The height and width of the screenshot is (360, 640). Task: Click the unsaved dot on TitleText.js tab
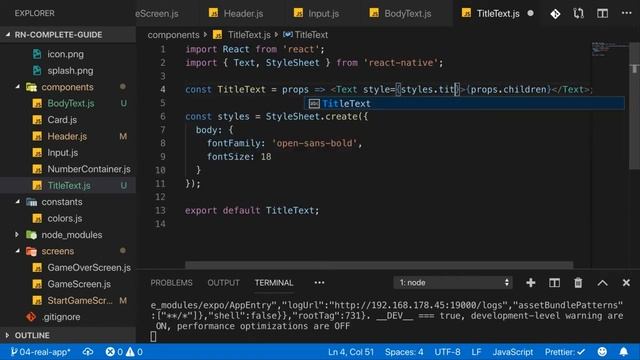pos(530,13)
